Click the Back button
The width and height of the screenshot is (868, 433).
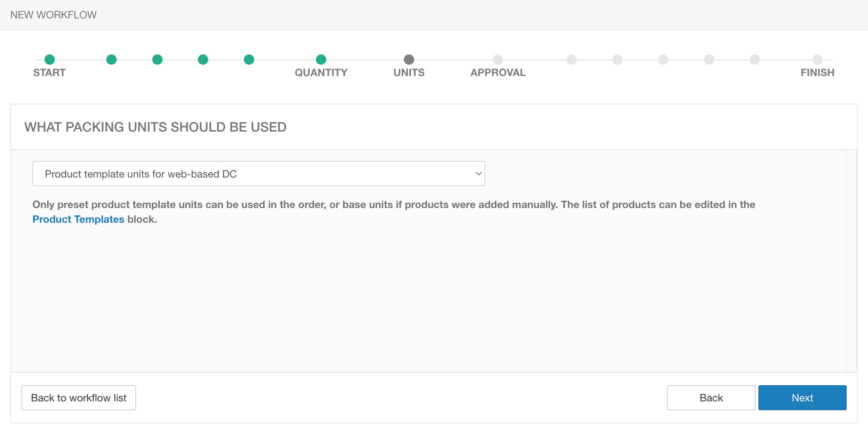[x=711, y=398]
